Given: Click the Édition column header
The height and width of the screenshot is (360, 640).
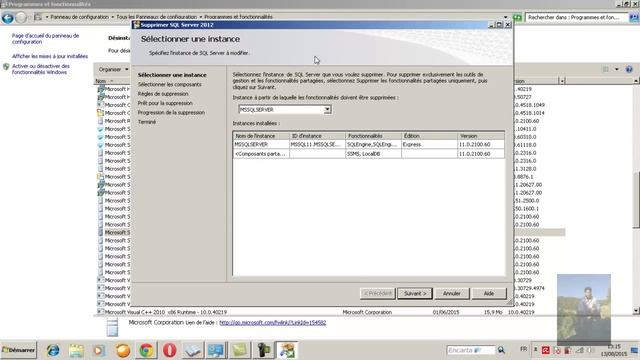Looking at the screenshot, I should [x=429, y=136].
